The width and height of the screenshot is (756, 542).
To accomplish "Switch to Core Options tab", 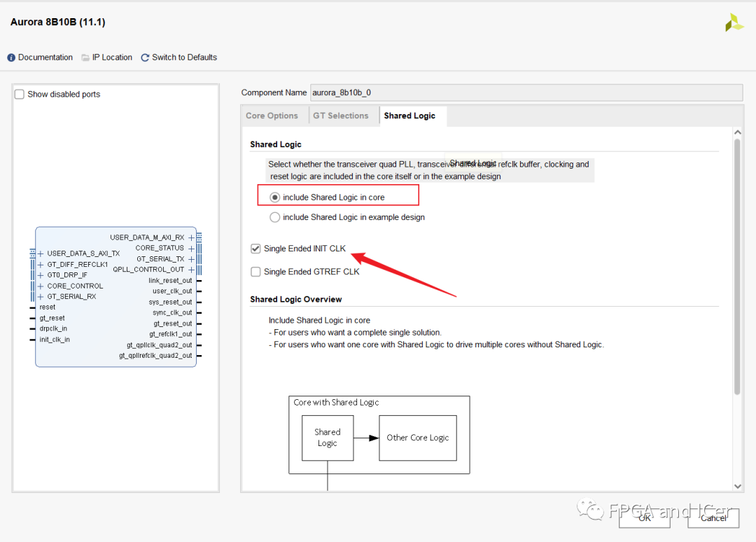I will [x=272, y=116].
